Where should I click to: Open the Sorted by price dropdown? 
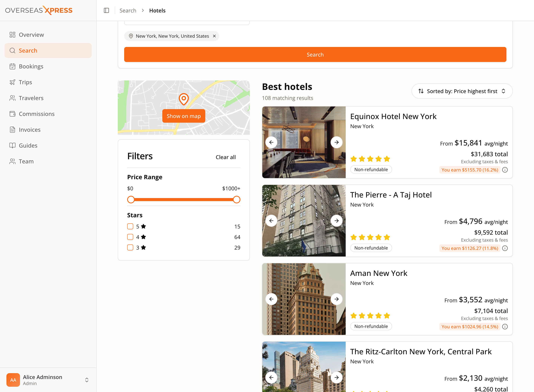click(462, 91)
